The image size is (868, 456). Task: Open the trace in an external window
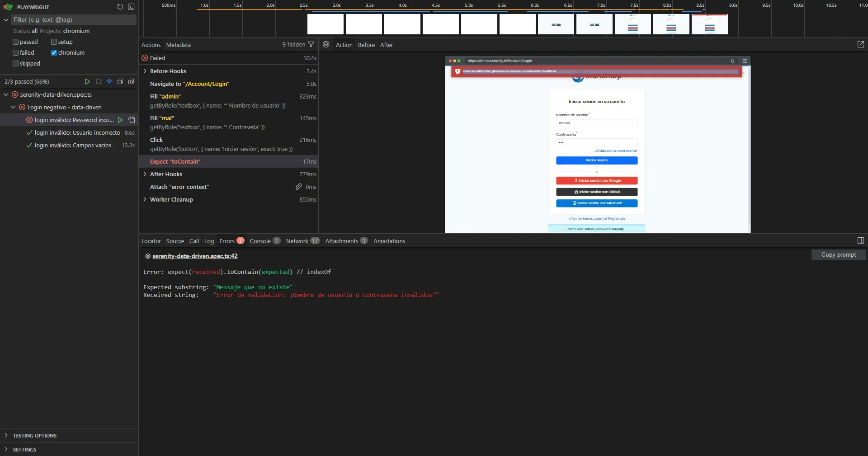pos(861,44)
